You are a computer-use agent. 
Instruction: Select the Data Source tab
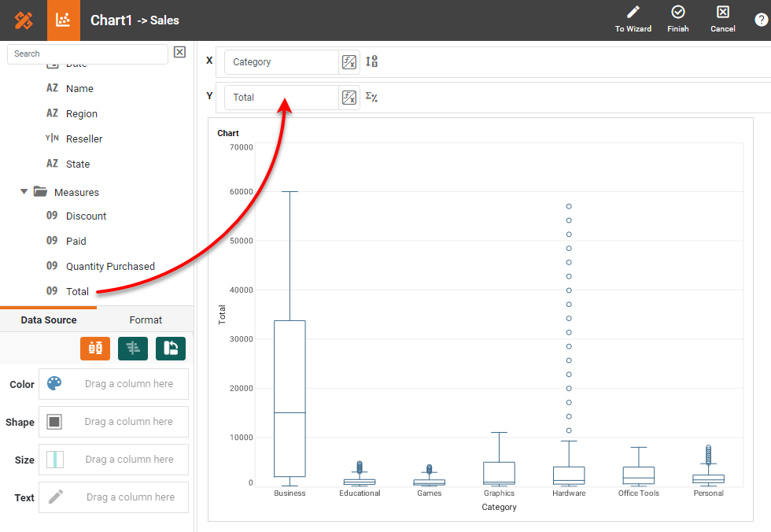click(x=49, y=320)
